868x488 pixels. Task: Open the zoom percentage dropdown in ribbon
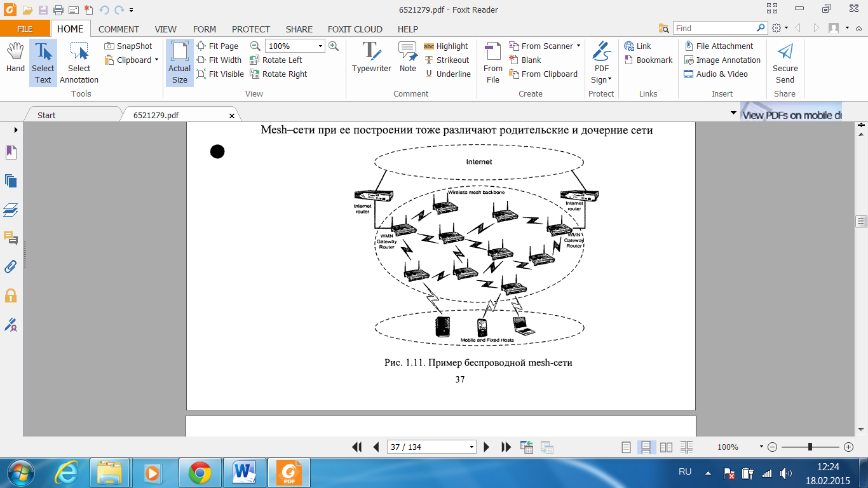coord(320,46)
